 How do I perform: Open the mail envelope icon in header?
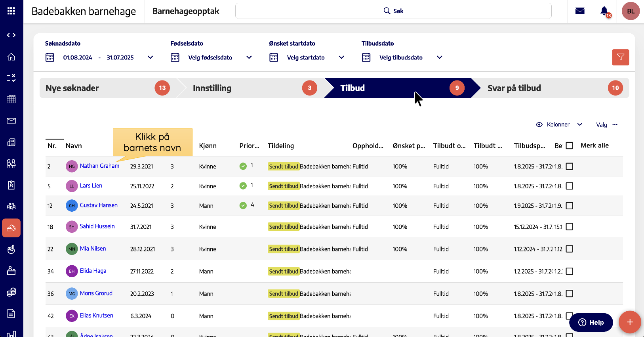pyautogui.click(x=580, y=11)
